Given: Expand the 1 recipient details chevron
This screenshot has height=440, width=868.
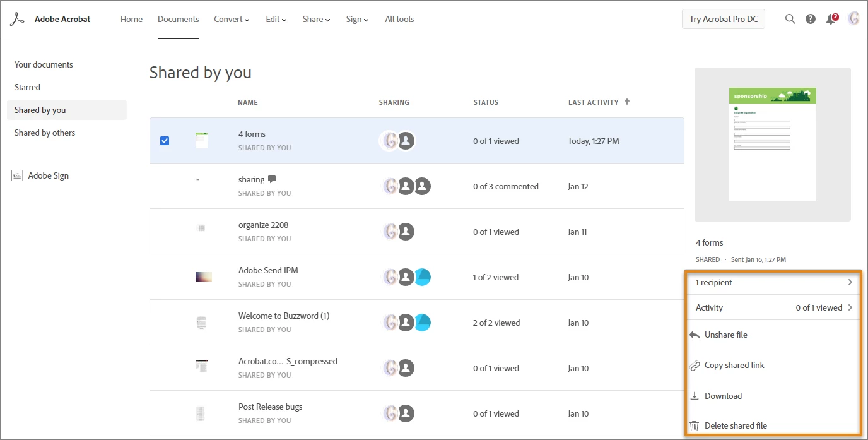Looking at the screenshot, I should 850,282.
